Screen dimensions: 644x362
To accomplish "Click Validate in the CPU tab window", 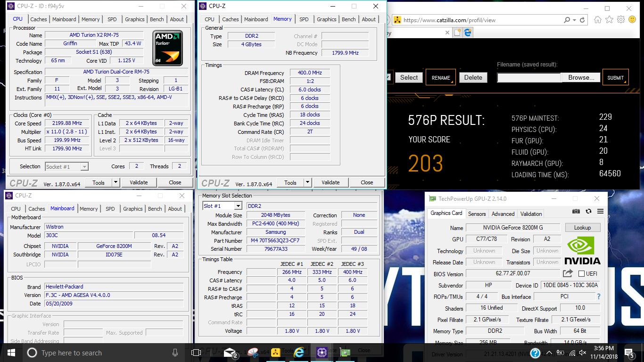I will [139, 182].
